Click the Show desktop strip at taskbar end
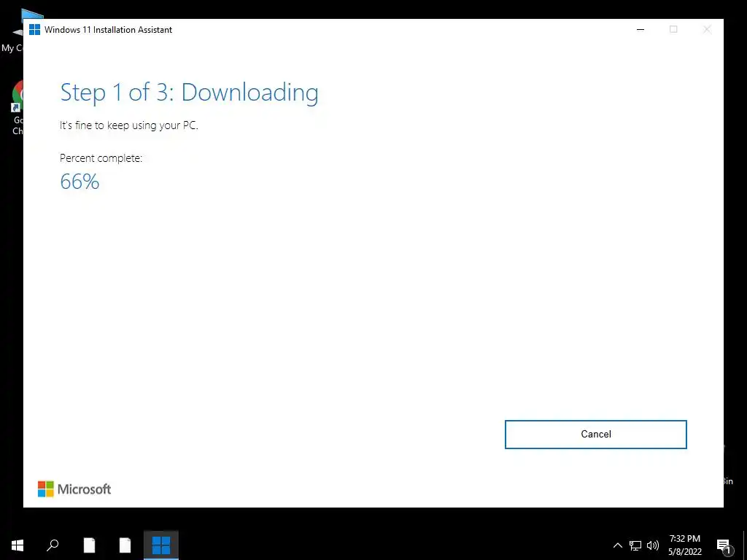Screen dimensions: 747x560 [x=745, y=545]
